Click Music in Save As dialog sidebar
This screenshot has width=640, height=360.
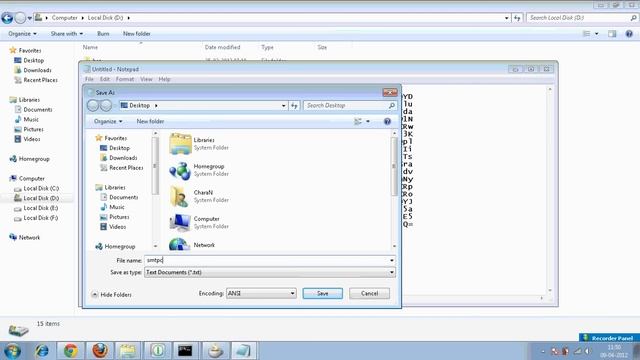coord(116,207)
